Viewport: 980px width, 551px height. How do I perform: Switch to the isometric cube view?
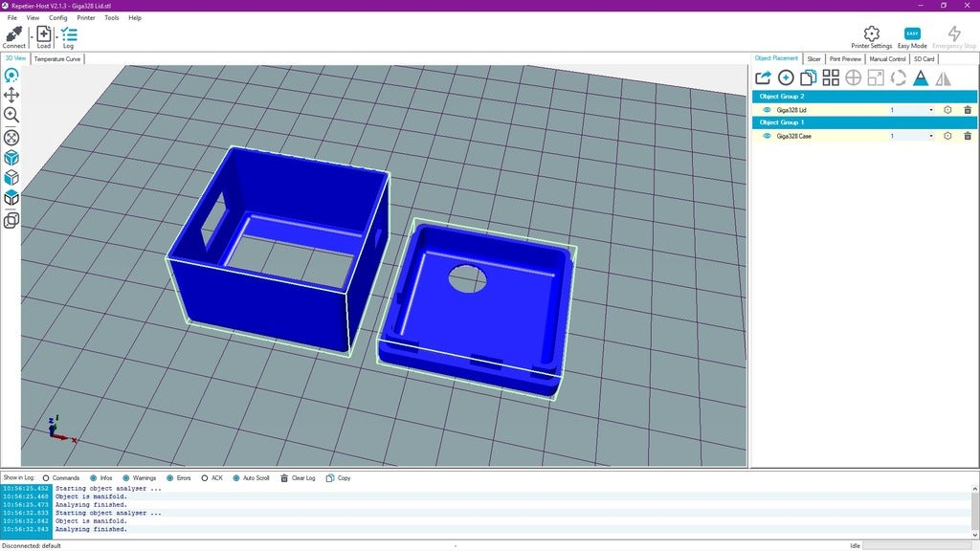pos(11,158)
